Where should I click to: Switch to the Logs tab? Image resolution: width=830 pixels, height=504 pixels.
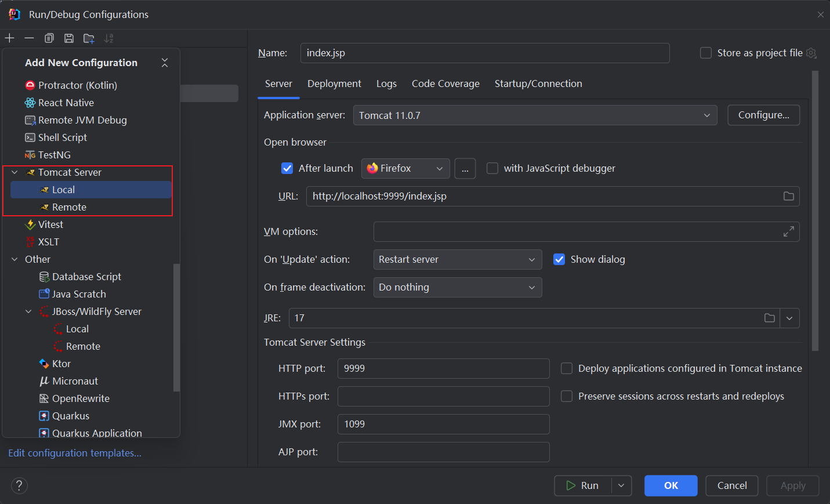click(x=386, y=84)
